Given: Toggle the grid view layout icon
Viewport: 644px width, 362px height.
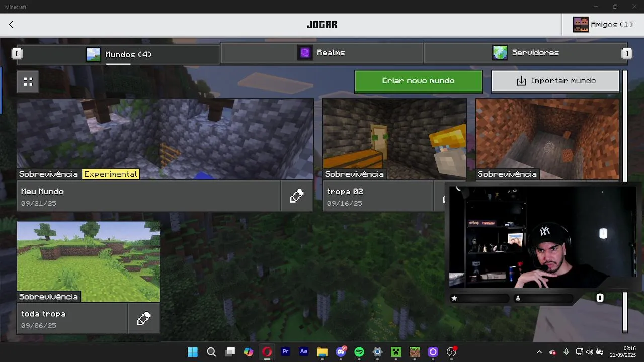Looking at the screenshot, I should (28, 81).
